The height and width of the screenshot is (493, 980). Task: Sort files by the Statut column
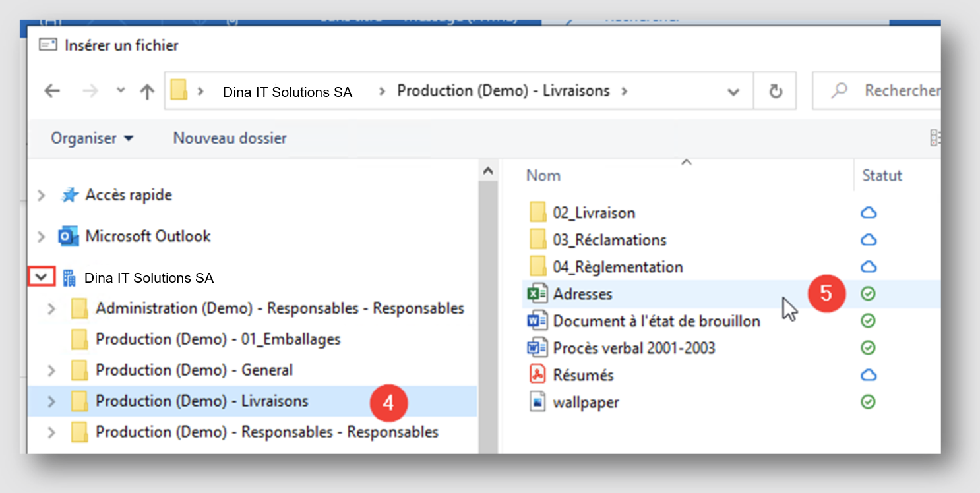pyautogui.click(x=882, y=175)
